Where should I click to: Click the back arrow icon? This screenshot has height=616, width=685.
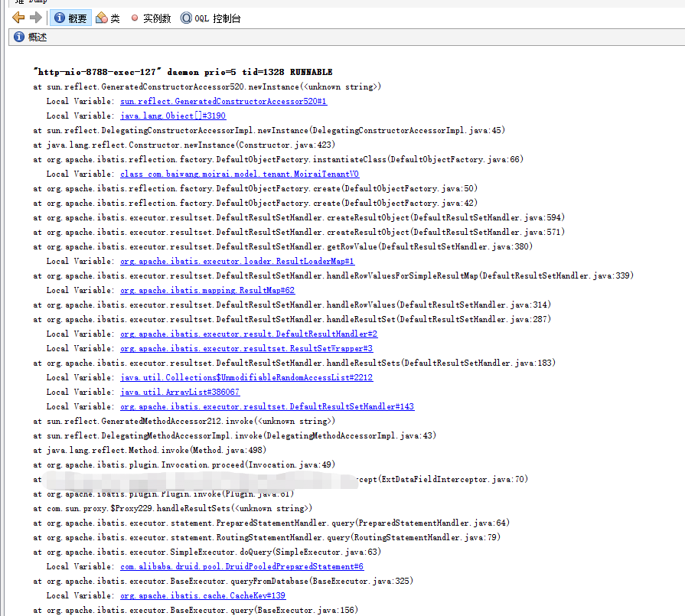coord(18,18)
